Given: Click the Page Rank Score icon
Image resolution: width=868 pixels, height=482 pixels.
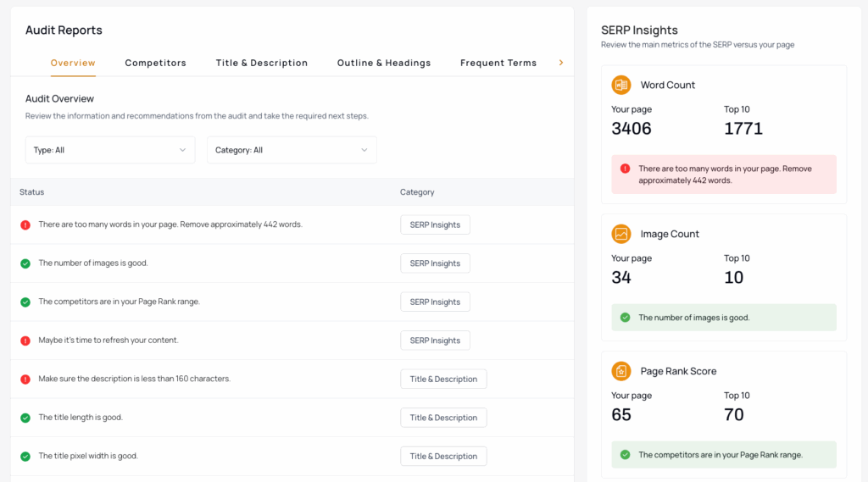Looking at the screenshot, I should coord(621,371).
